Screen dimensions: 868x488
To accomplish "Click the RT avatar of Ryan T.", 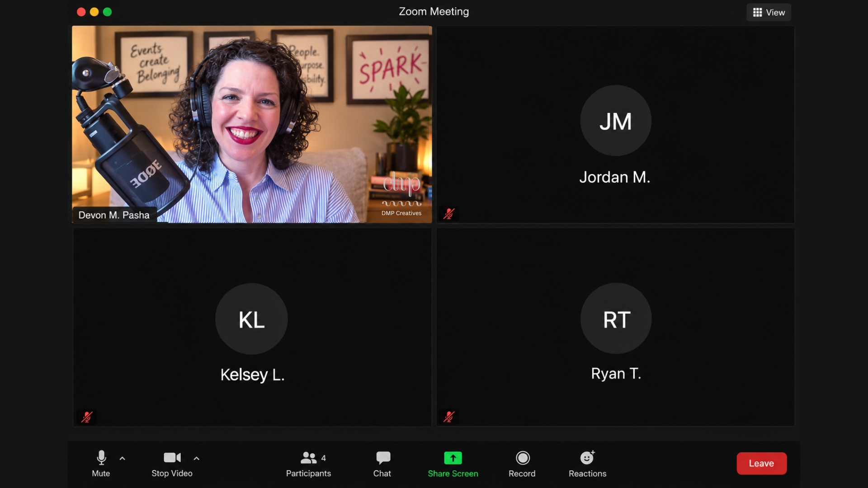I will [x=616, y=319].
